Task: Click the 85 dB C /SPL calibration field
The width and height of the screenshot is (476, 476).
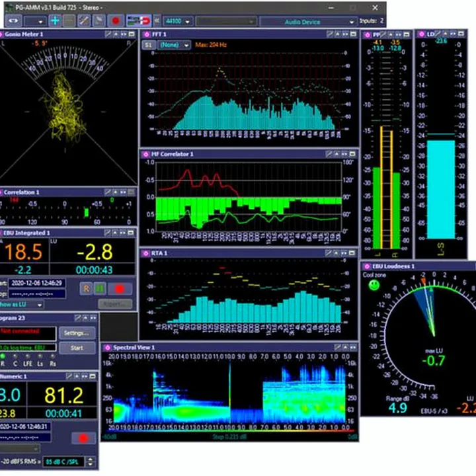Action: click(63, 461)
